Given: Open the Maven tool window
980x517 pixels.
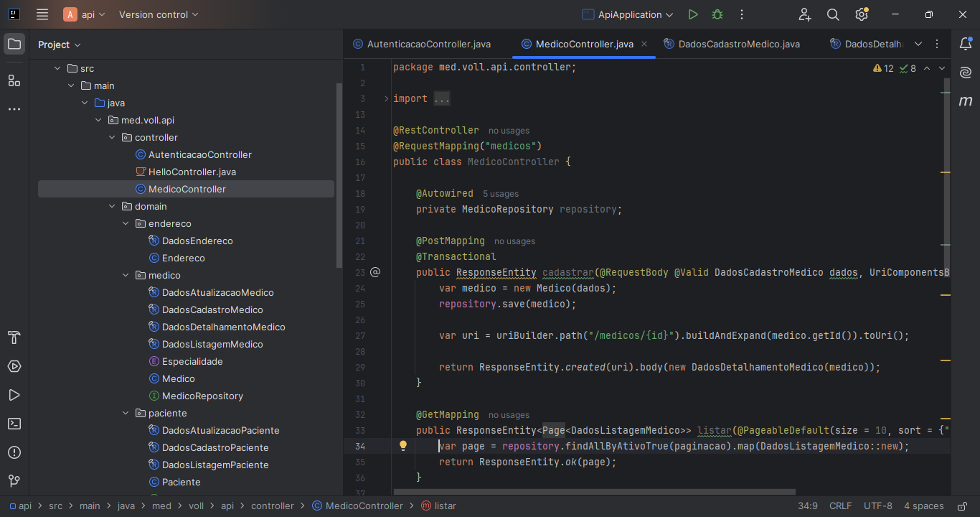Looking at the screenshot, I should [966, 101].
